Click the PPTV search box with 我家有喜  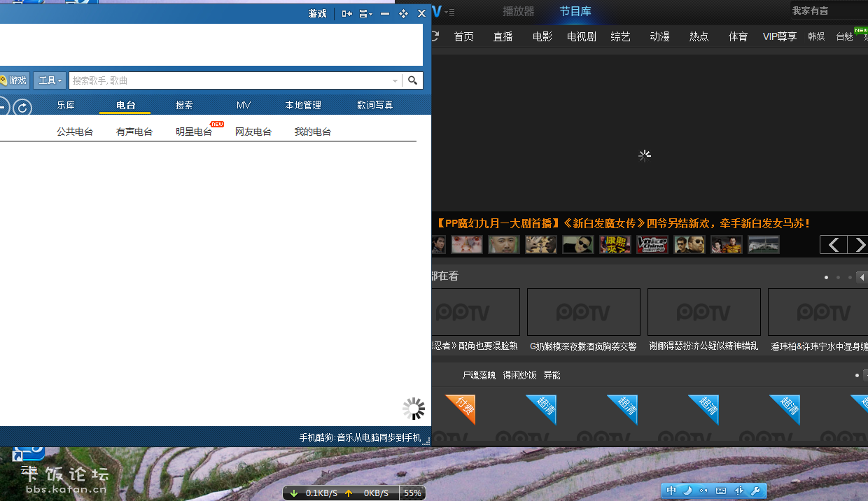[x=829, y=10]
